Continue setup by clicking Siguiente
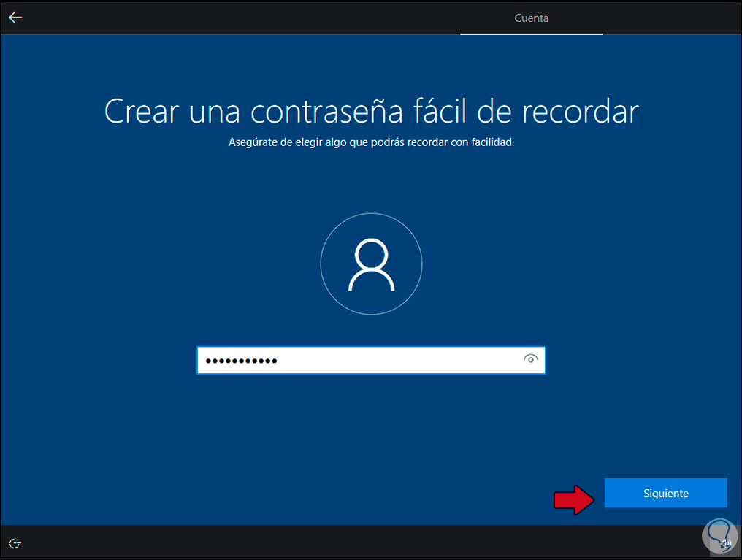The height and width of the screenshot is (560, 742). tap(665, 493)
